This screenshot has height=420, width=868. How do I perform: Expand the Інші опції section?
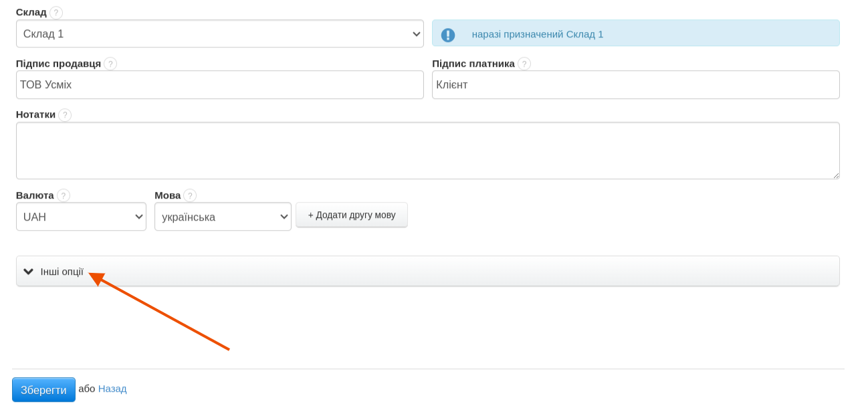427,272
